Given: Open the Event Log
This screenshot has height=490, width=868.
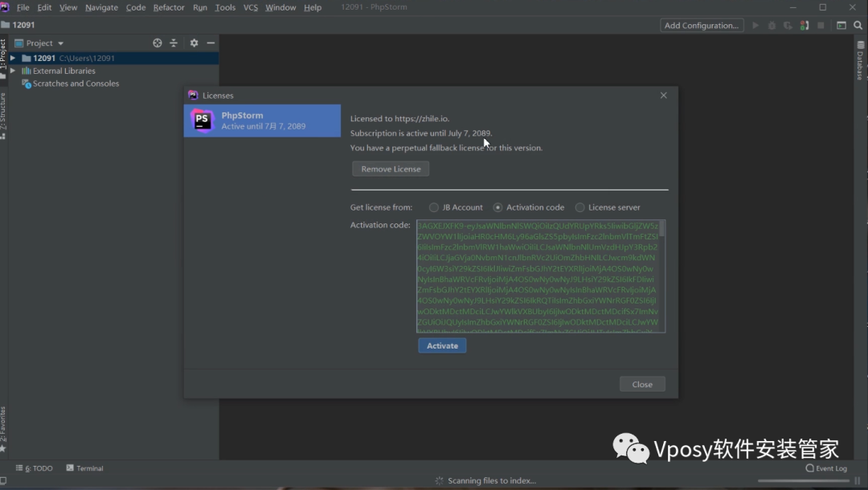Looking at the screenshot, I should (826, 468).
